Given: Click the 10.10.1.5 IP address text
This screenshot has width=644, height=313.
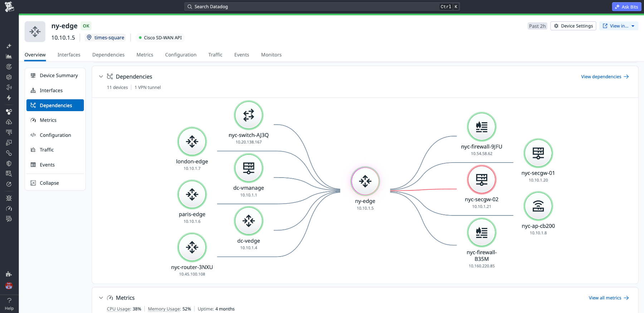Looking at the screenshot, I should (x=63, y=38).
